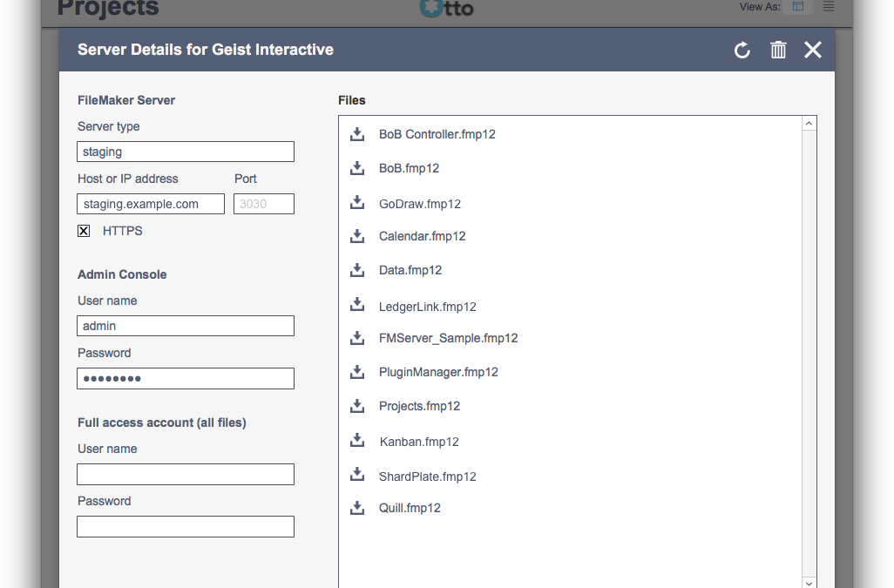This screenshot has width=894, height=588.
Task: Click files list scroll up arrow
Action: pyautogui.click(x=809, y=124)
